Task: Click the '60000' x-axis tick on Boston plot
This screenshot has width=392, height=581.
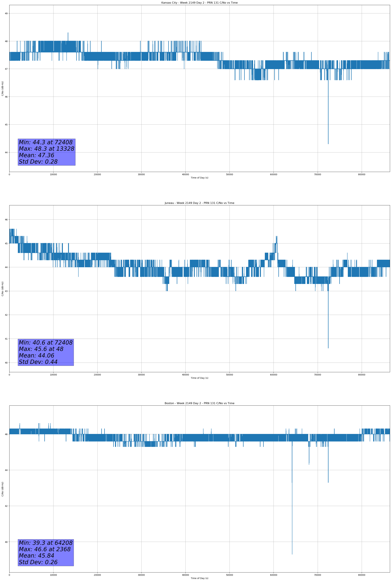Action: [273, 575]
